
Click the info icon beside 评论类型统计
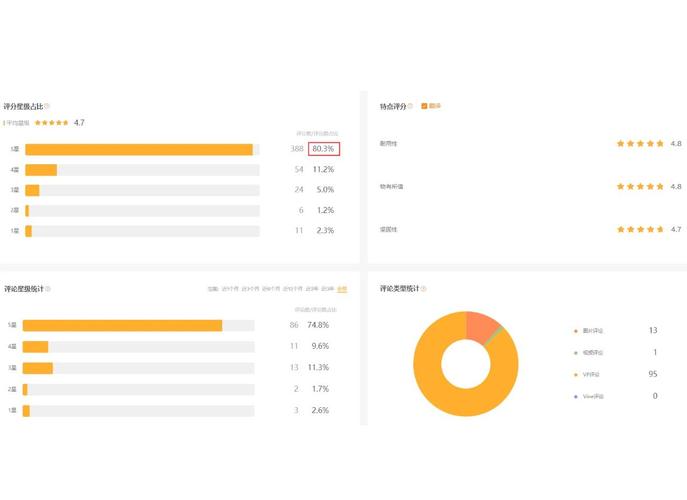pos(424,288)
